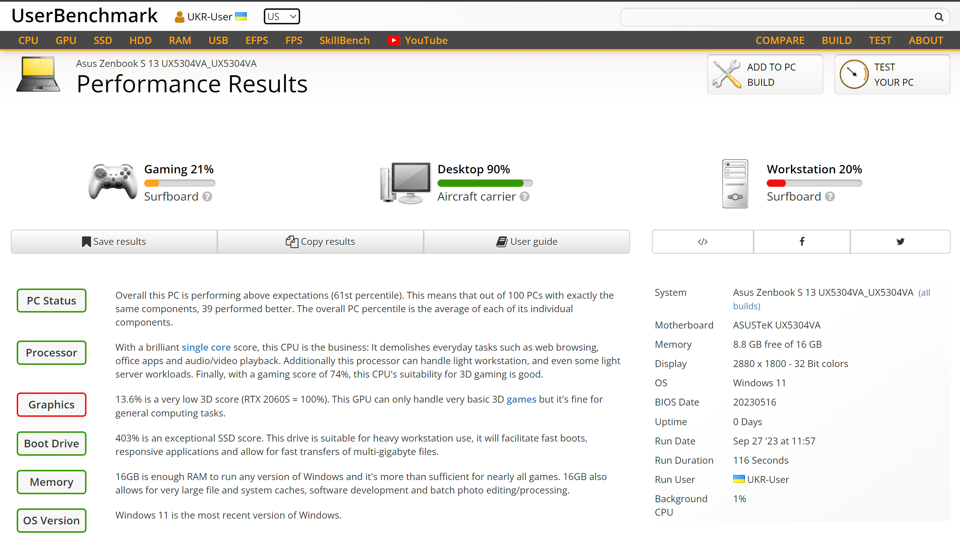The width and height of the screenshot is (960, 560).
Task: Click the Boot Drive button
Action: [x=52, y=443]
